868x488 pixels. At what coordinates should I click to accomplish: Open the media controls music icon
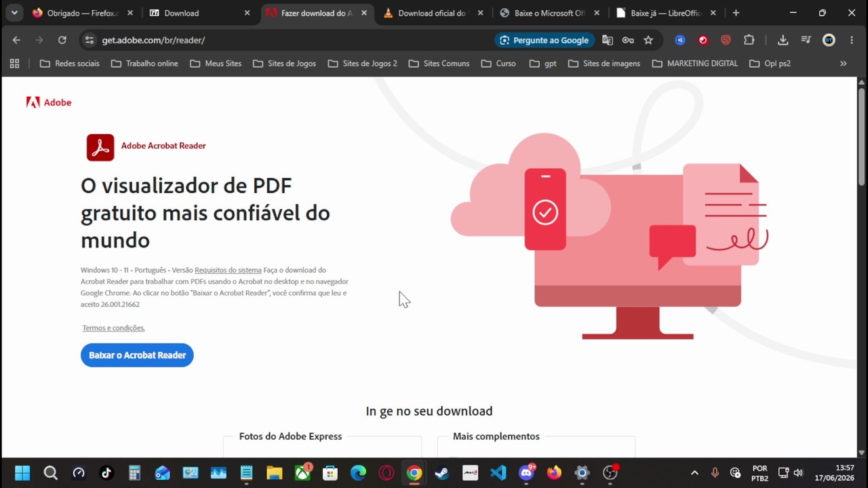[806, 40]
